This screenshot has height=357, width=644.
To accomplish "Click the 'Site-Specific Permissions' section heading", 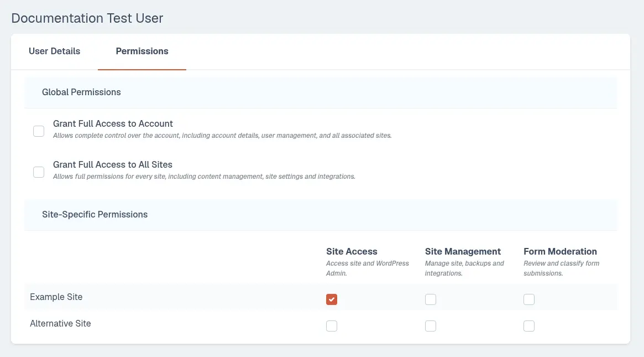I will tap(95, 215).
